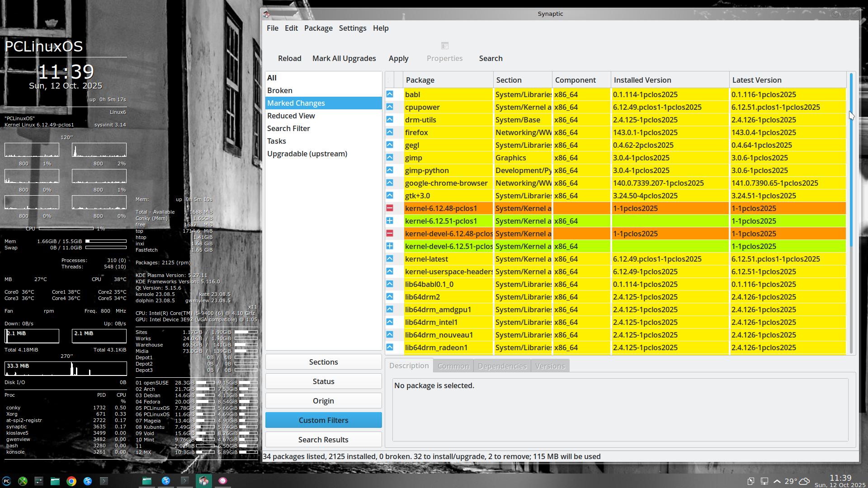Open the clipboard tray icon
This screenshot has height=488, width=868.
pyautogui.click(x=750, y=481)
